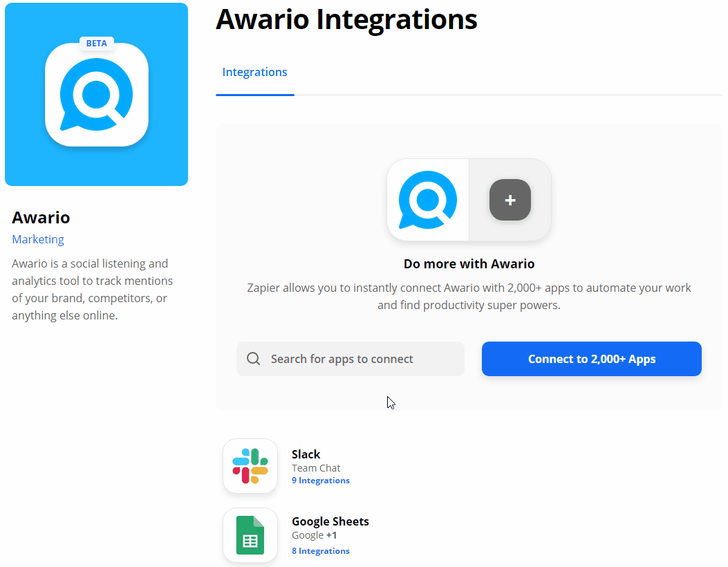Click the Google Sheets app icon

[x=250, y=535]
